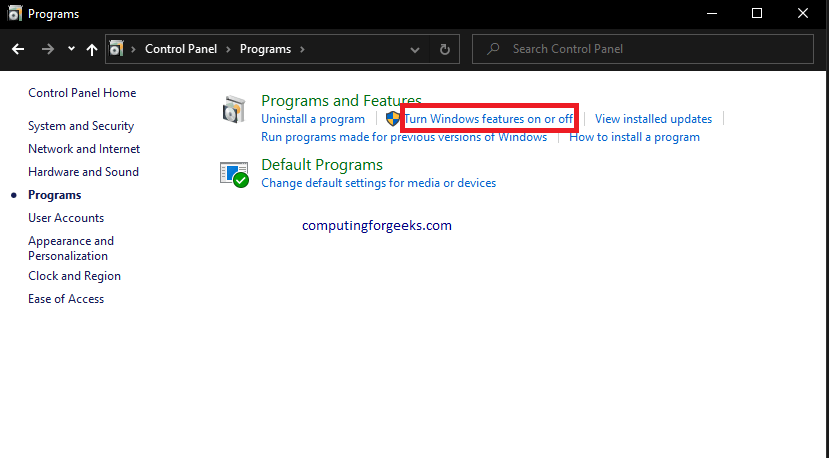Click the Search Control Panel field

pos(642,49)
